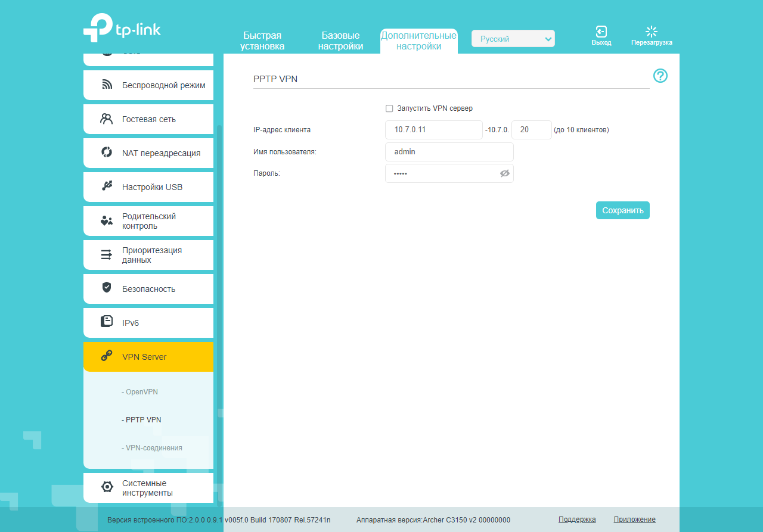763x532 pixels.
Task: Toggle password visibility eye icon
Action: [505, 173]
